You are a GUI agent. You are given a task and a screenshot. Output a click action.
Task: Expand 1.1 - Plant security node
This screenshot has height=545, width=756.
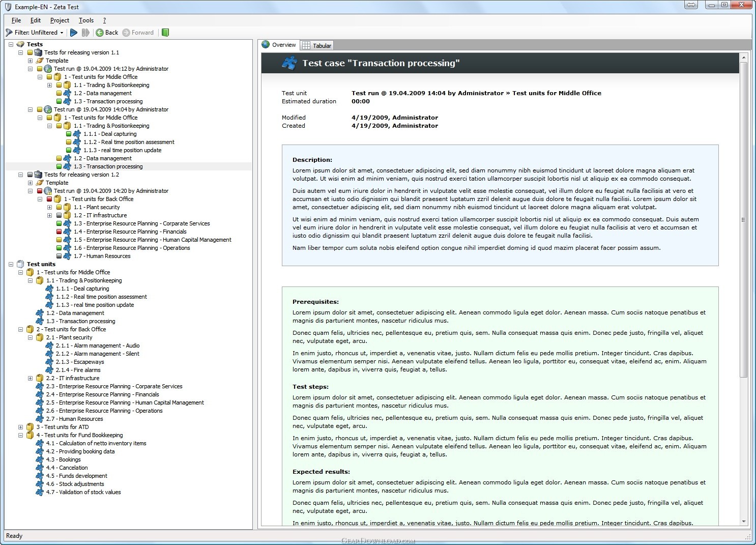(50, 207)
